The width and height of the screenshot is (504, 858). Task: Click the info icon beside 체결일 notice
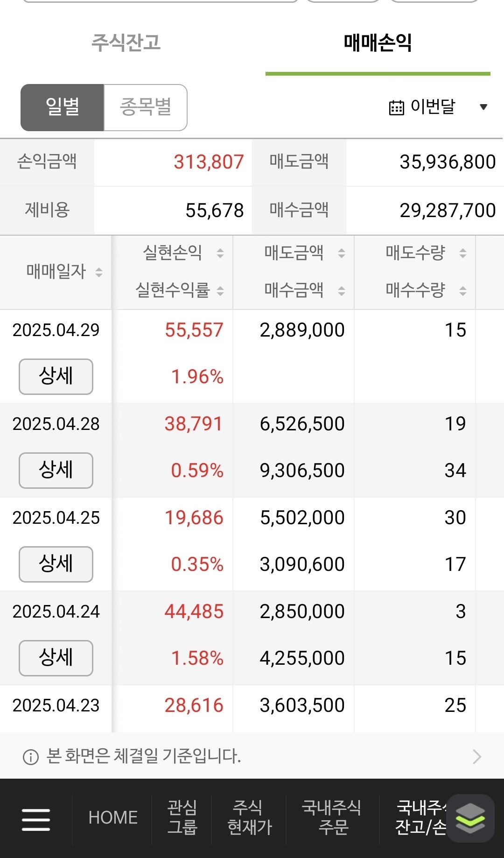(31, 757)
